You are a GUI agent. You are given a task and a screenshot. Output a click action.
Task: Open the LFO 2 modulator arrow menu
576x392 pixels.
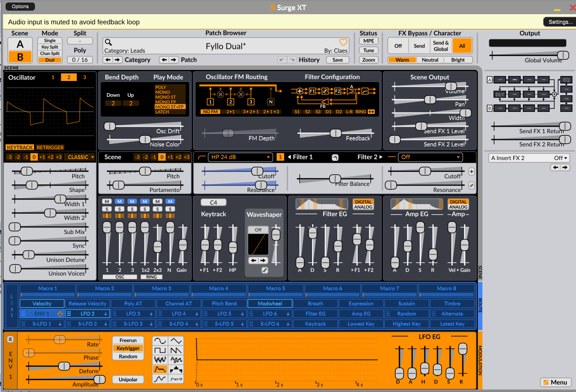105,313
